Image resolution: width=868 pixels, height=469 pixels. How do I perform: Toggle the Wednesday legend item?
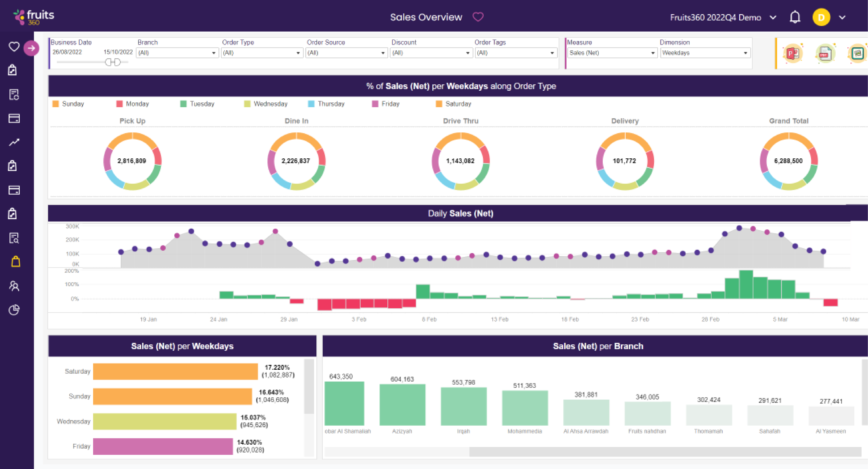pyautogui.click(x=266, y=104)
